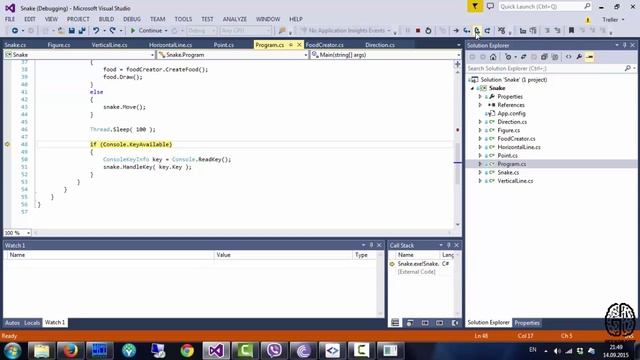
Task: Open the notifications flag icon
Action: 475,7
